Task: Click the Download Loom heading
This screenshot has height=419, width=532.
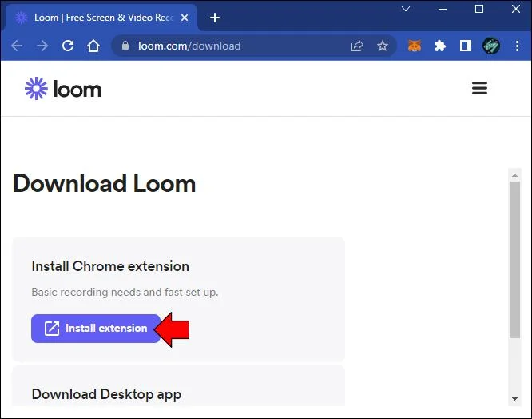Action: pos(105,184)
